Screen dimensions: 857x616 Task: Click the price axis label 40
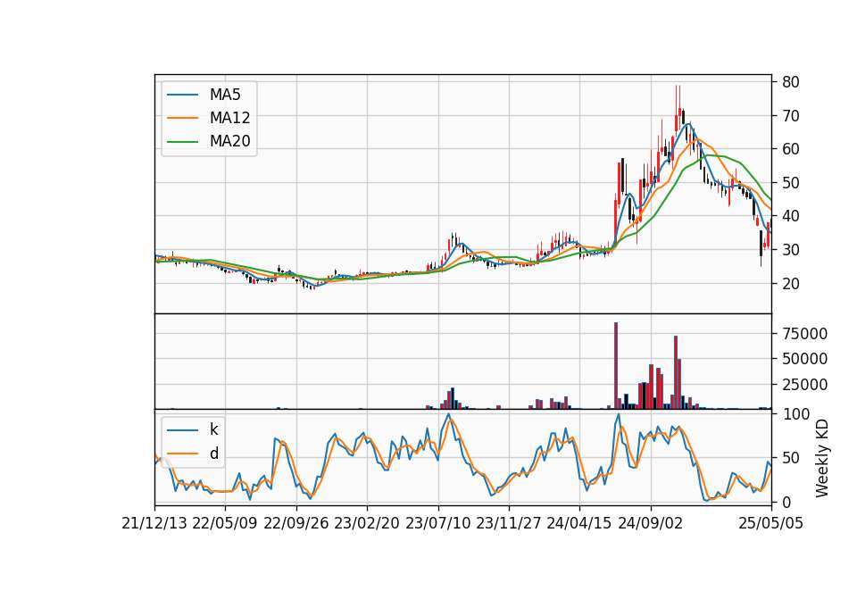tap(791, 216)
